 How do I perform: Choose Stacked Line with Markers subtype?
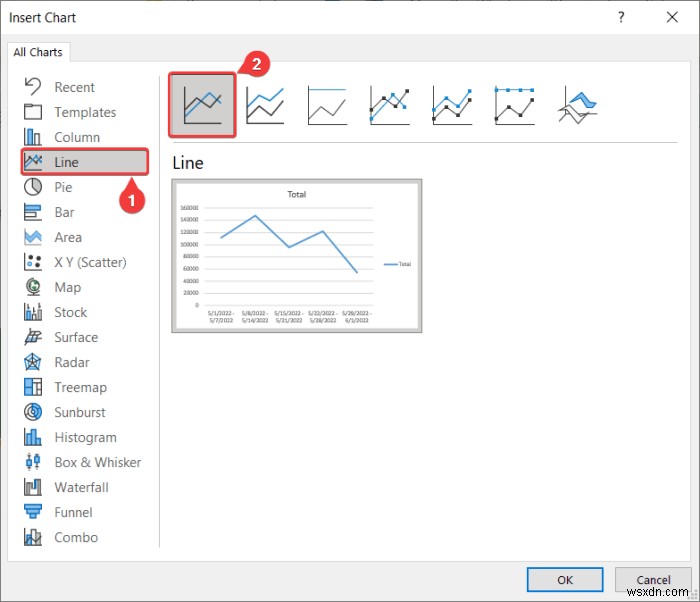(452, 105)
